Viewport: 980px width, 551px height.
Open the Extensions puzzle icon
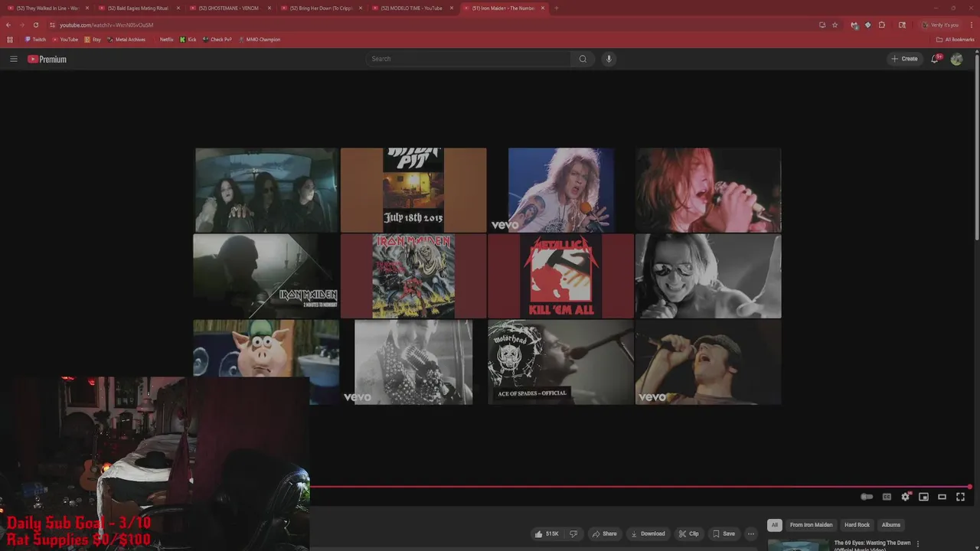882,24
